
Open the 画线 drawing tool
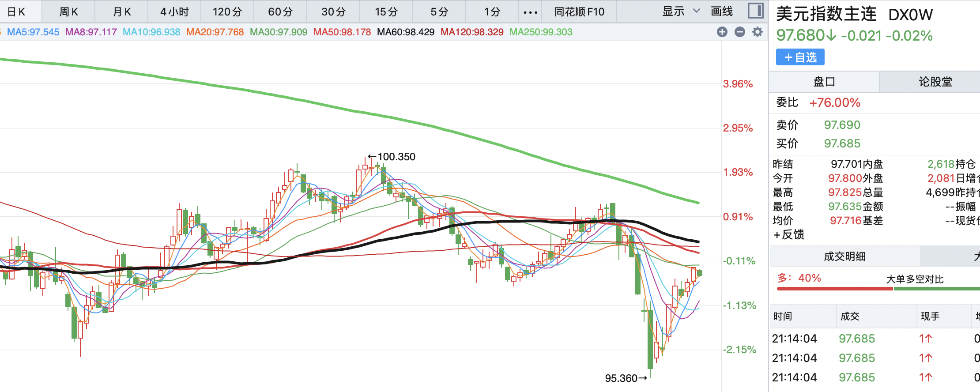coord(722,11)
